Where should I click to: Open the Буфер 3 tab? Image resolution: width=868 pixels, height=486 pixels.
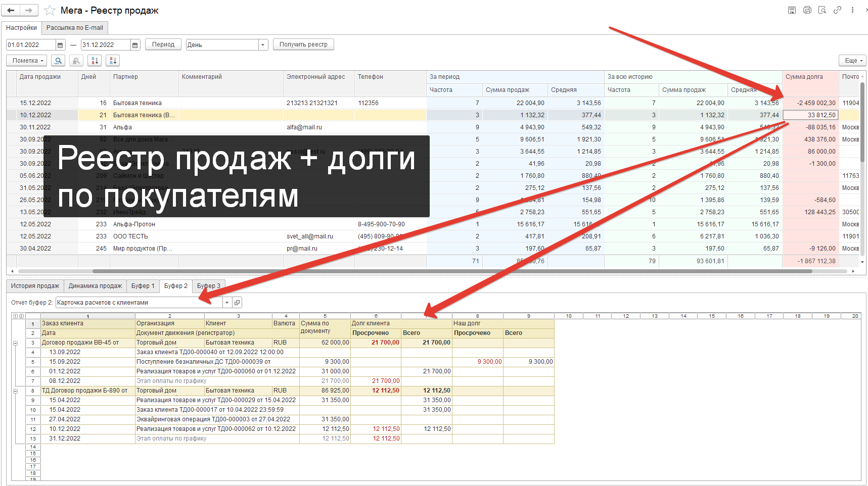click(209, 286)
